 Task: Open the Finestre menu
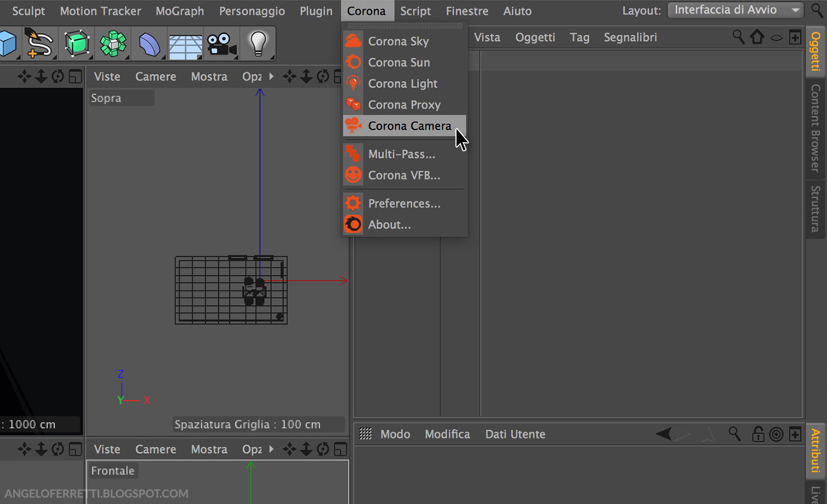[x=467, y=11]
